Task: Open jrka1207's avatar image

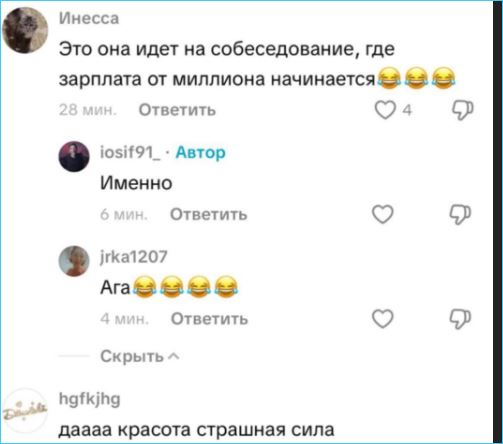Action: tap(74, 261)
